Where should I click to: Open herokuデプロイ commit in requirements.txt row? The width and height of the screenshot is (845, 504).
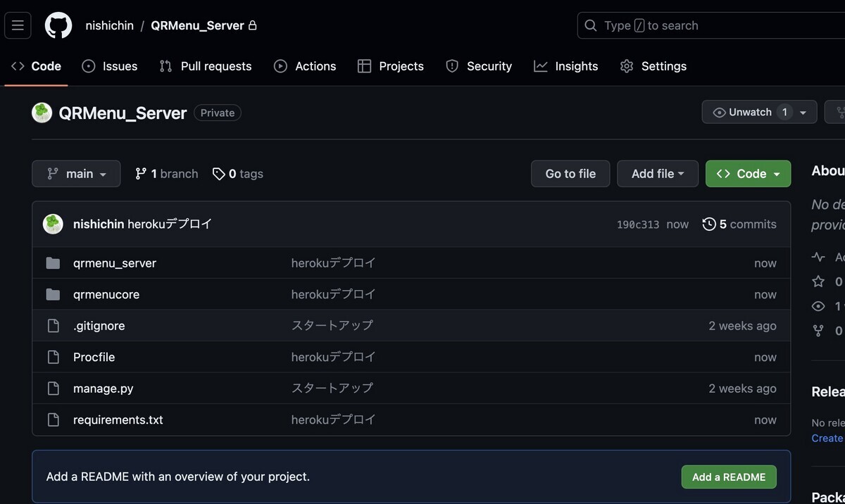click(334, 420)
